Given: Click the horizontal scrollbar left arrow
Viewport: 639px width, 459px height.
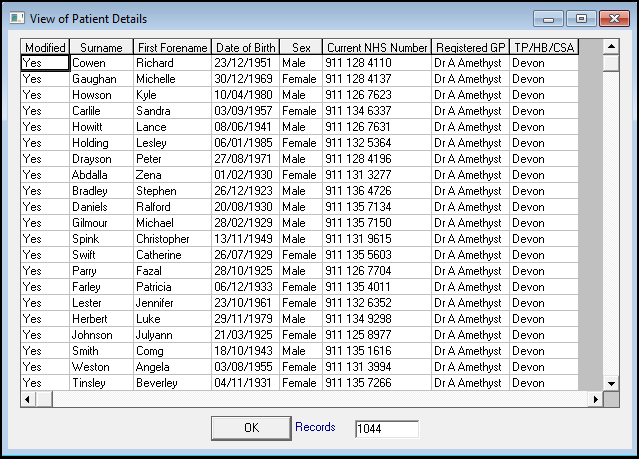Looking at the screenshot, I should coord(28,399).
